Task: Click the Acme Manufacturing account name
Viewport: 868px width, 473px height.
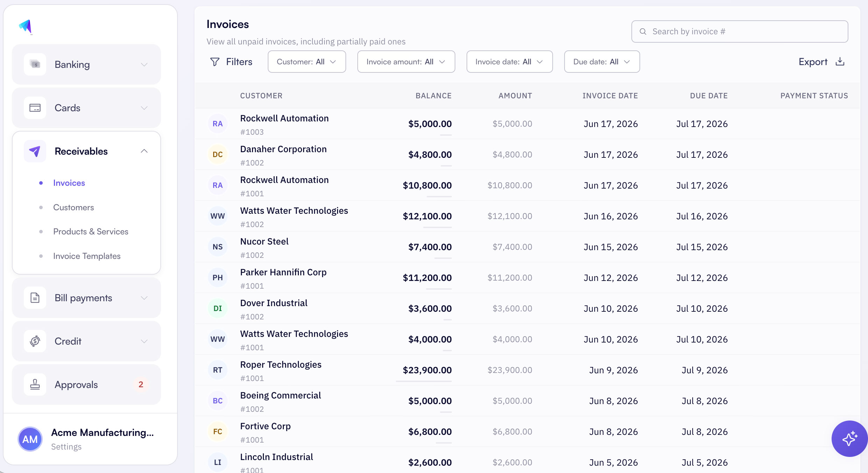Action: [102, 433]
